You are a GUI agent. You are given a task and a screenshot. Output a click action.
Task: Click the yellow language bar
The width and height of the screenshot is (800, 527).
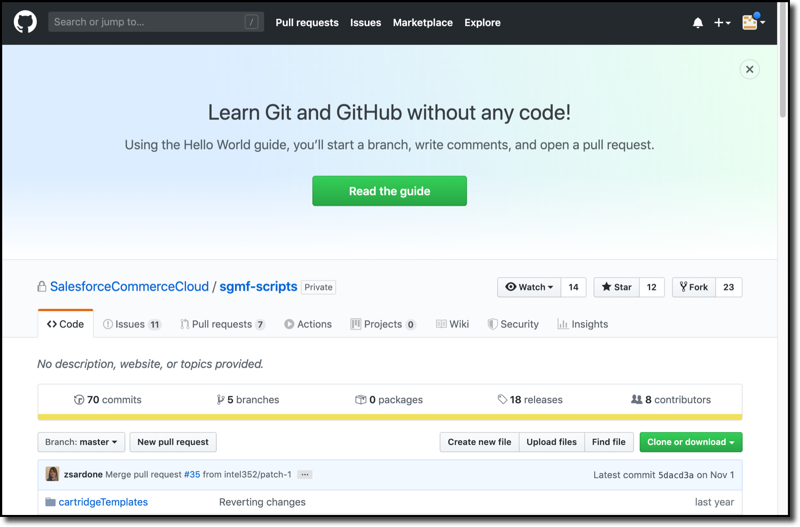click(x=390, y=417)
